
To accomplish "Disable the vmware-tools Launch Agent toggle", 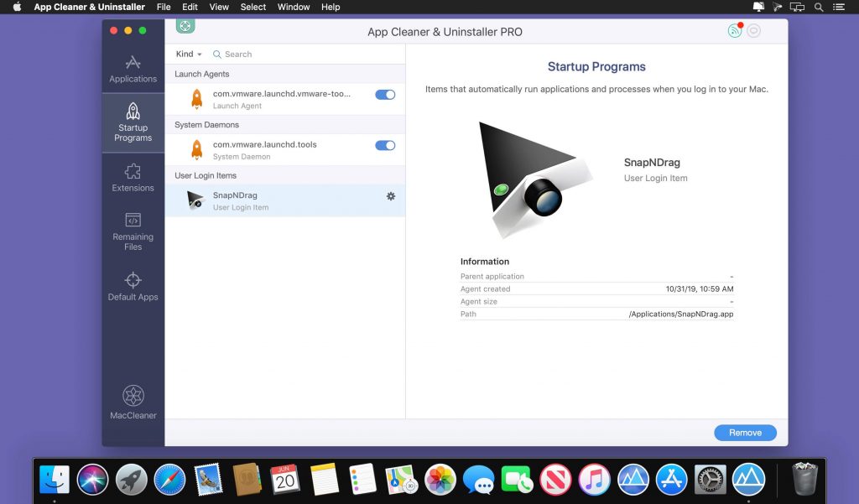I will 385,96.
